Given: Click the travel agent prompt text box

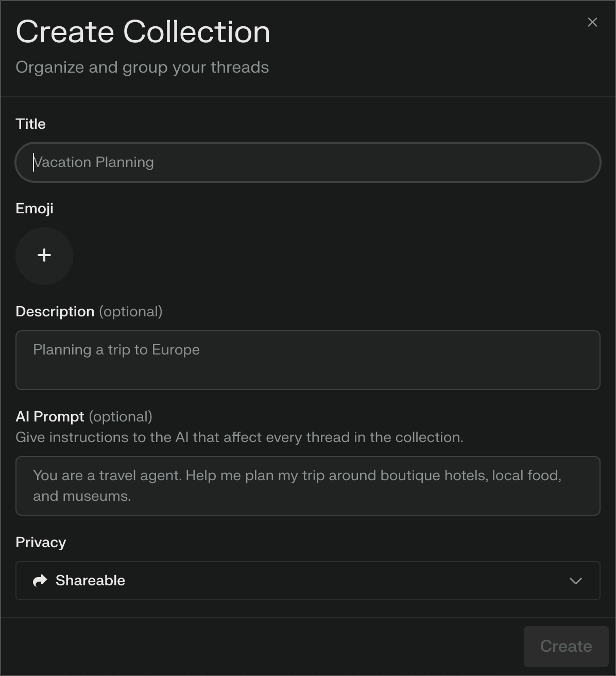Looking at the screenshot, I should (308, 485).
